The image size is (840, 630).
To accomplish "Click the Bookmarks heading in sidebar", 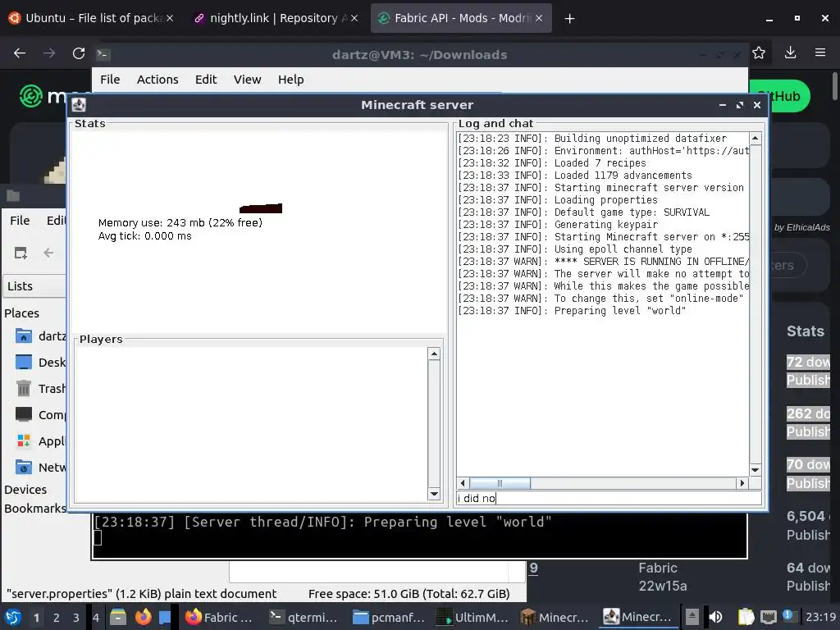I will 34,509.
